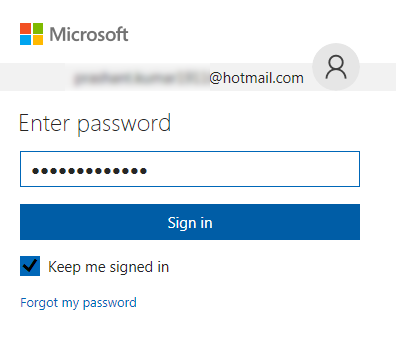The image size is (398, 364).
Task: Click the blurred email username portion
Action: pos(141,79)
